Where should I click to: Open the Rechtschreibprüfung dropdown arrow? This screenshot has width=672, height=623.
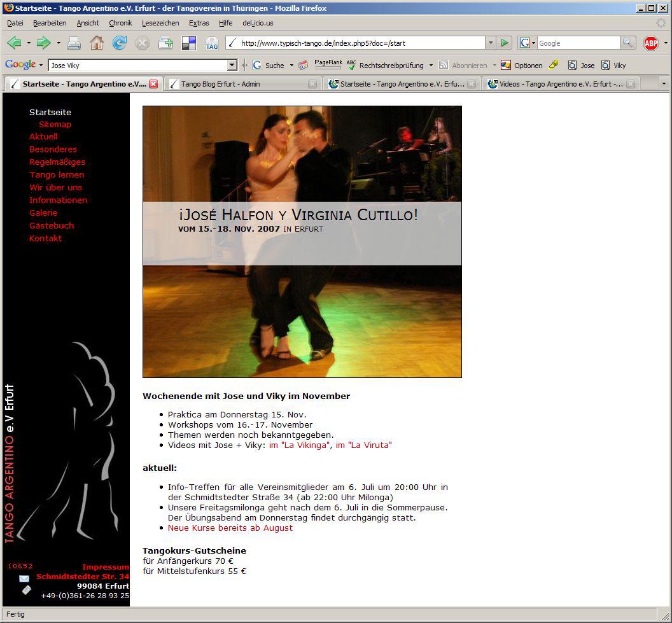click(x=431, y=65)
